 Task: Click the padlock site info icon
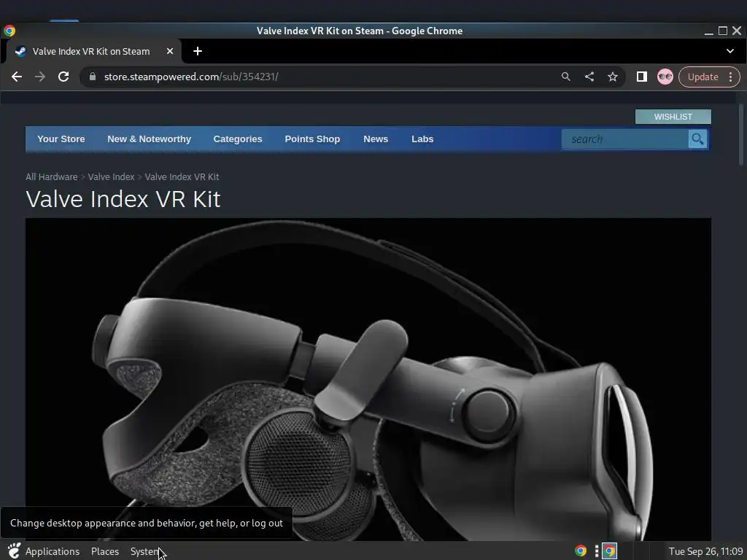tap(93, 77)
